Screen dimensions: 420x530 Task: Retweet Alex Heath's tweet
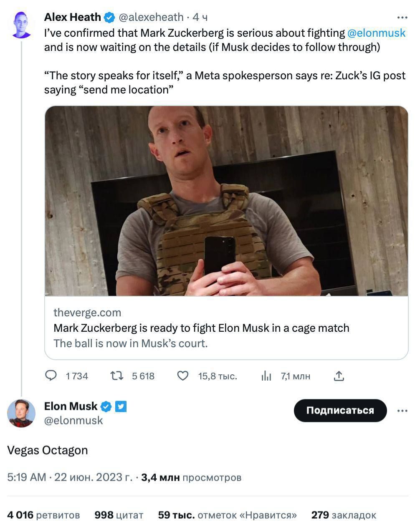(116, 376)
